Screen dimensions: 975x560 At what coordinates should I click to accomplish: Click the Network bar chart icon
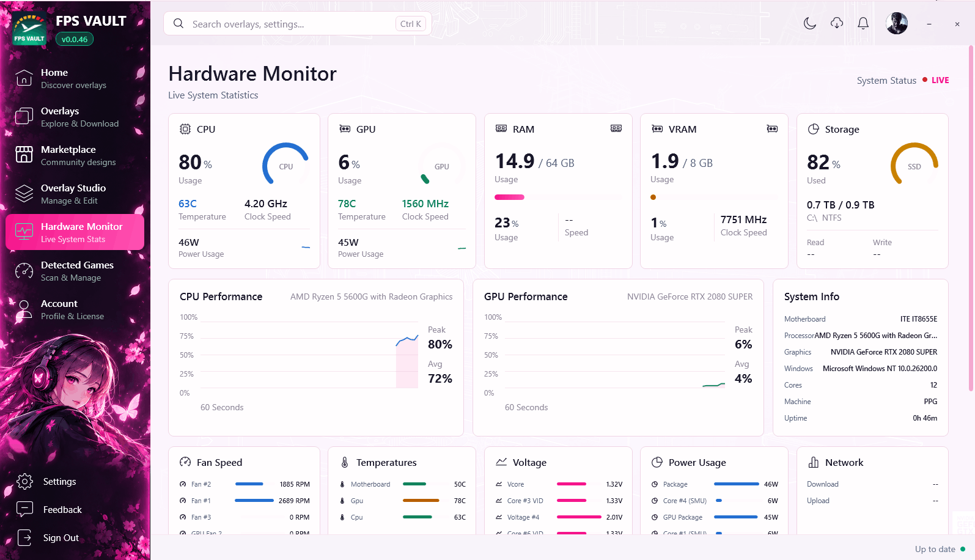point(814,462)
